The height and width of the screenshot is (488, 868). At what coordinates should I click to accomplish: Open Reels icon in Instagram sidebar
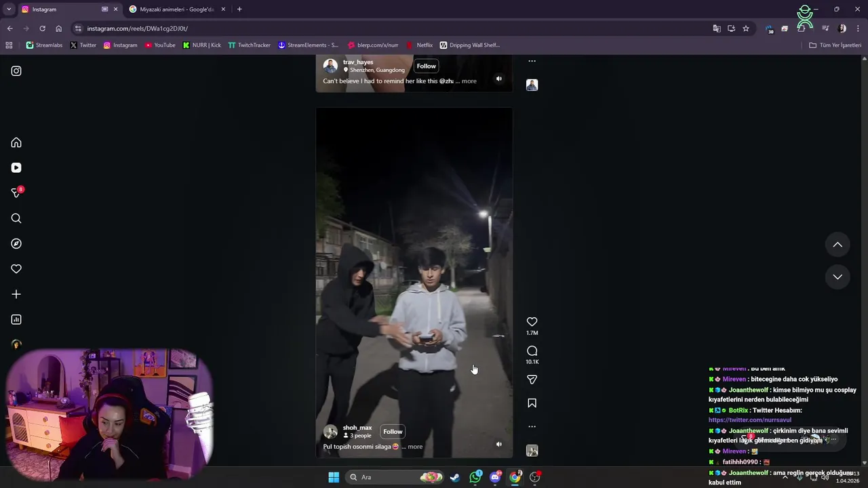16,167
